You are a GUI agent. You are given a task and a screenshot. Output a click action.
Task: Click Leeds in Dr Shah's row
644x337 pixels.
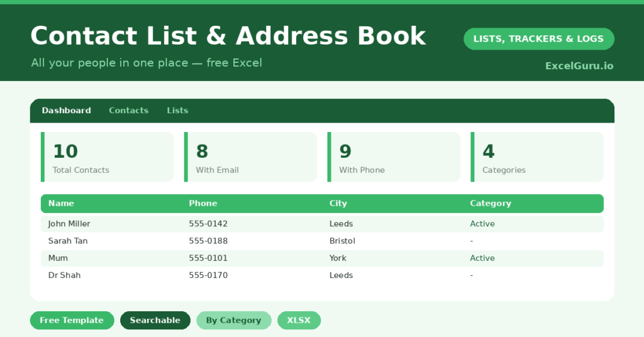coord(341,275)
